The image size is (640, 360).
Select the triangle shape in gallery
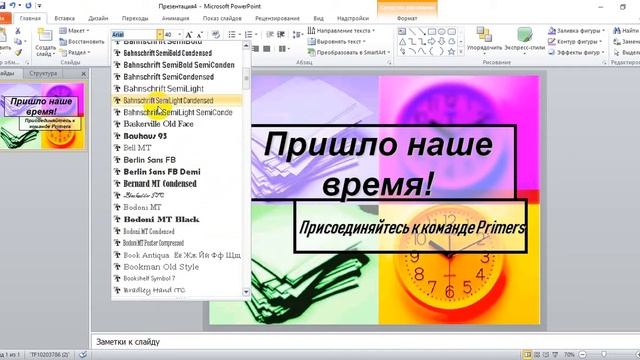click(x=402, y=42)
